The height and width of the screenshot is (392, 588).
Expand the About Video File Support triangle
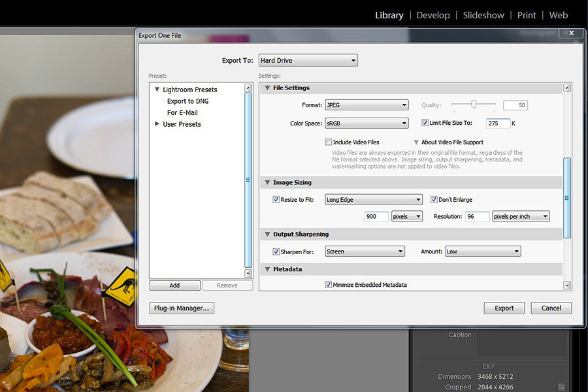(x=416, y=142)
